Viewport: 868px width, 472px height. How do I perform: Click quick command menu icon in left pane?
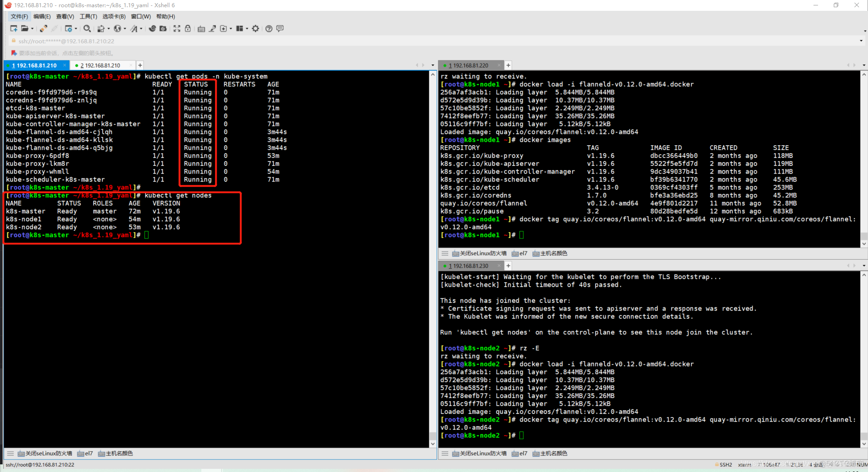(10, 454)
